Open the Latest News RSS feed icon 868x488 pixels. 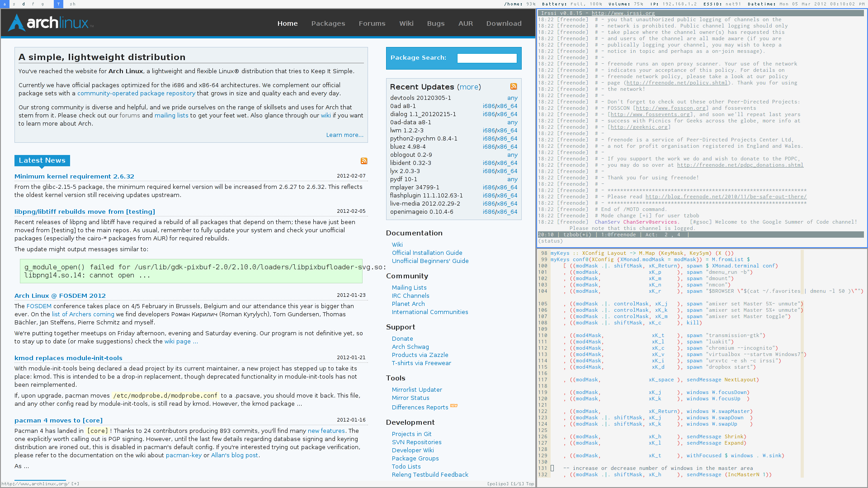click(364, 161)
